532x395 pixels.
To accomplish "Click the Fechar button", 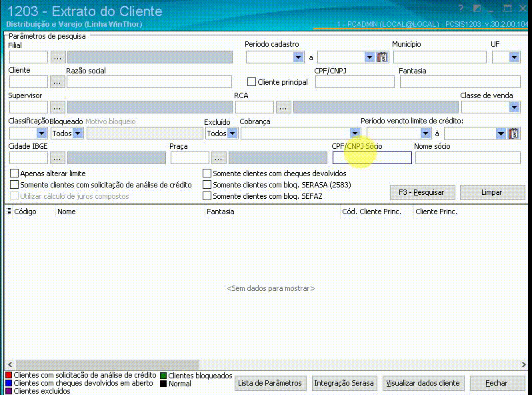I will [x=497, y=383].
